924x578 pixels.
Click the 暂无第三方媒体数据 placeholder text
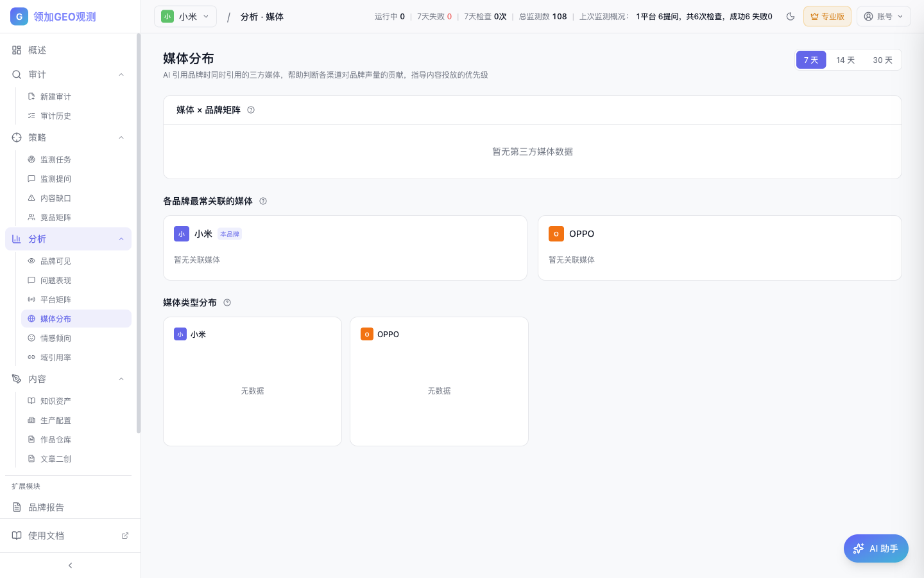533,152
